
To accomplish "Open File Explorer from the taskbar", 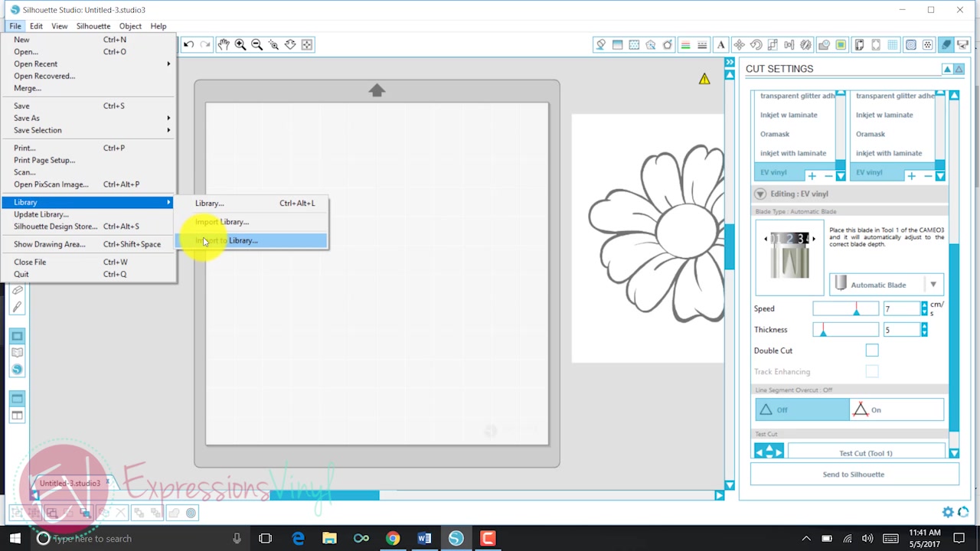I will point(329,538).
